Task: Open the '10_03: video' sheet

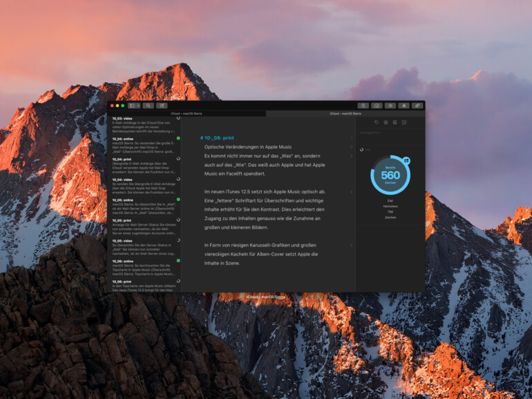Action: point(144,125)
